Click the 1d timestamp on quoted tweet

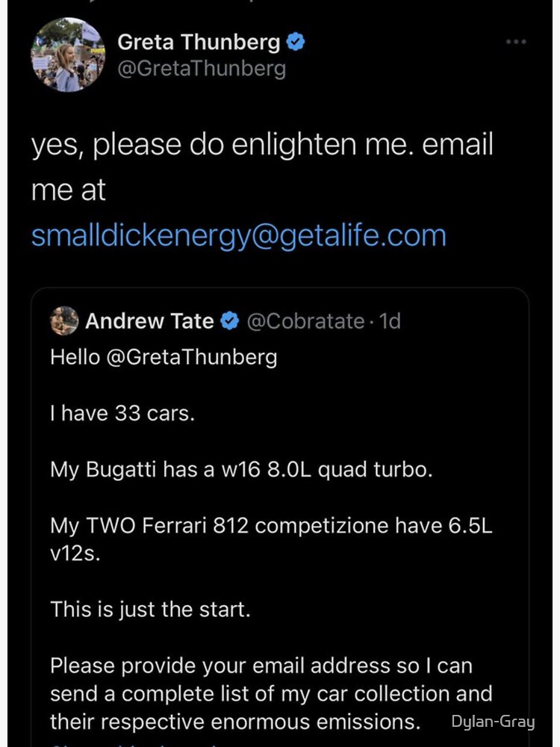tap(390, 321)
